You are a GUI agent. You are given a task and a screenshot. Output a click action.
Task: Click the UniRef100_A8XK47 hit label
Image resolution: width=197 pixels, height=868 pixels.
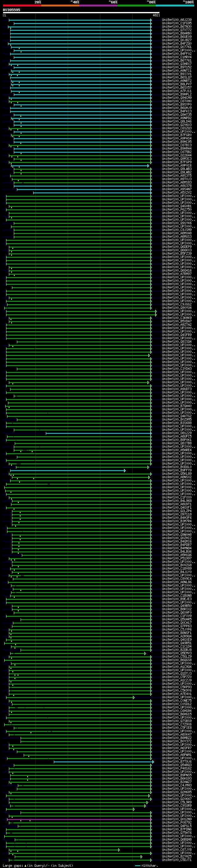[x=177, y=735]
